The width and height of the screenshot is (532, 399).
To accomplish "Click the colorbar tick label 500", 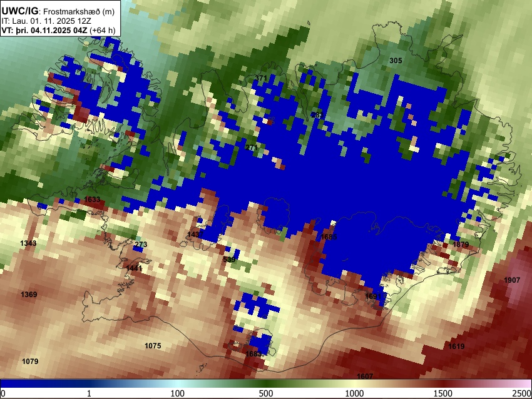I will tap(266, 393).
